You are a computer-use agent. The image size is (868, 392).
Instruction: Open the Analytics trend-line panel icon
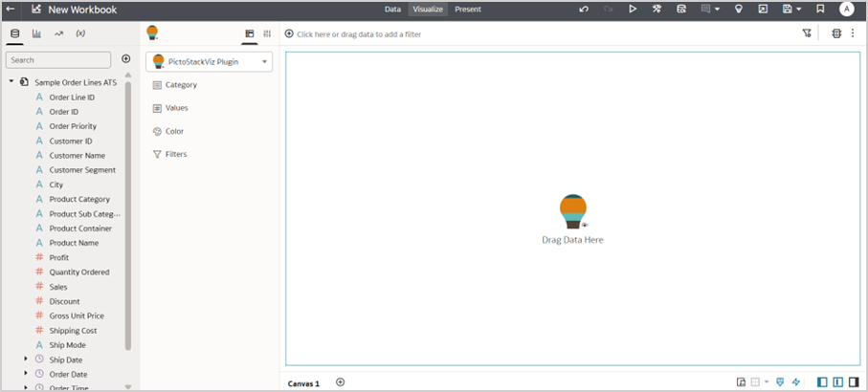pos(58,33)
